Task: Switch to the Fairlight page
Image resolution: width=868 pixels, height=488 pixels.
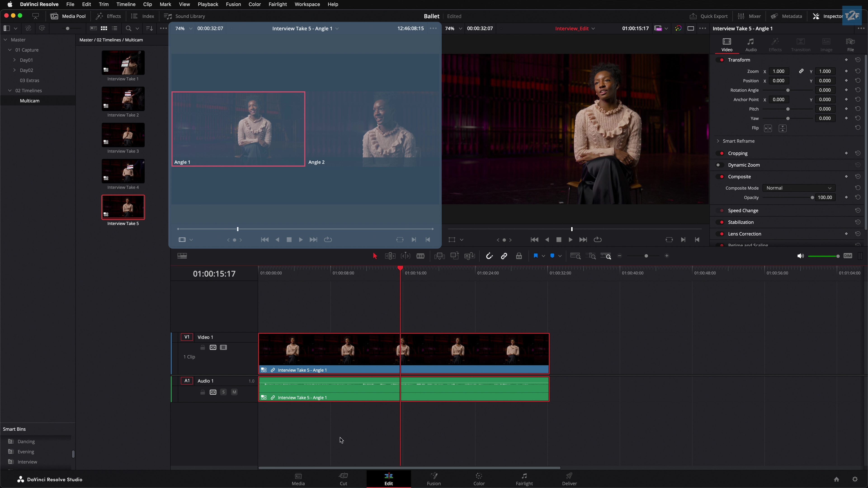Action: click(524, 479)
